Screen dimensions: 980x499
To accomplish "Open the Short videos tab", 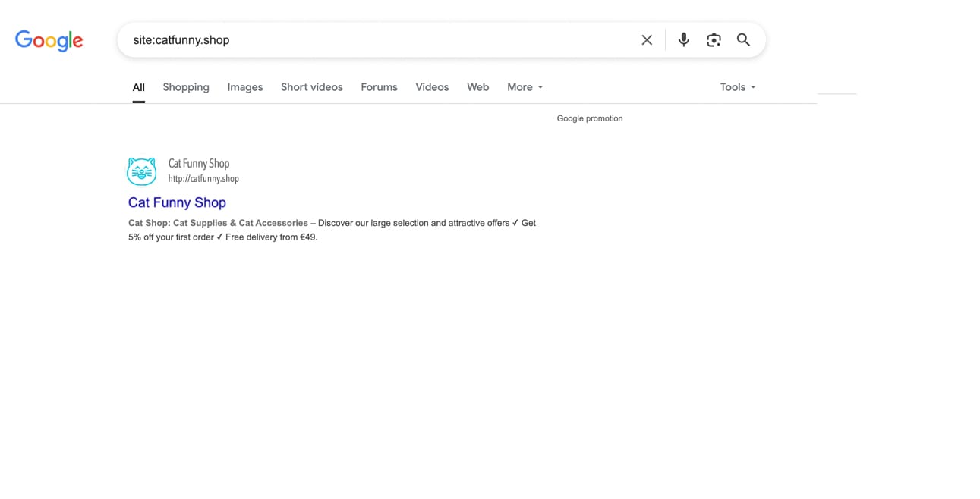I will [312, 87].
